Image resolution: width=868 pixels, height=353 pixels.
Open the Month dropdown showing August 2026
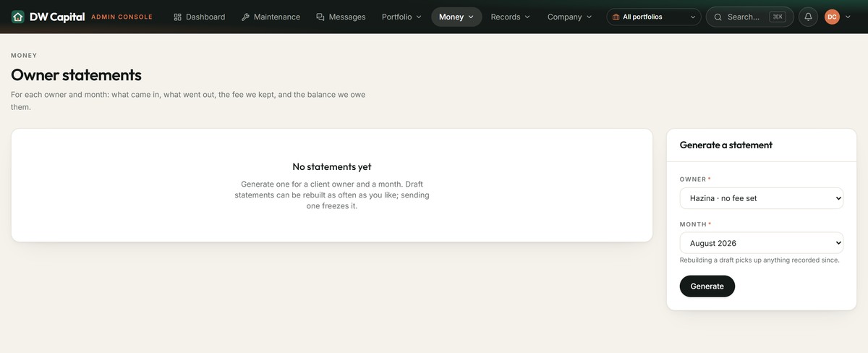click(x=762, y=242)
